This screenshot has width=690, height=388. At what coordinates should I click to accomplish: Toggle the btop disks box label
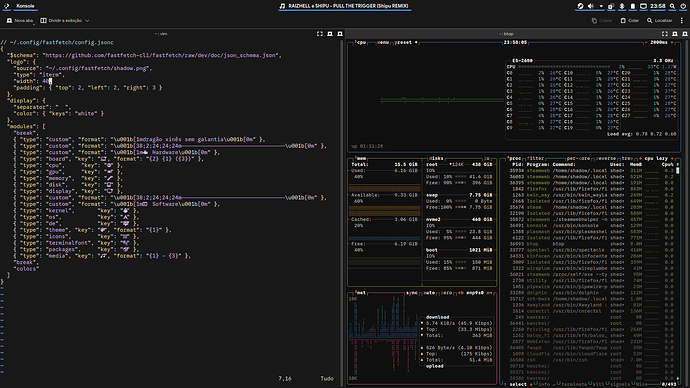pyautogui.click(x=436, y=158)
